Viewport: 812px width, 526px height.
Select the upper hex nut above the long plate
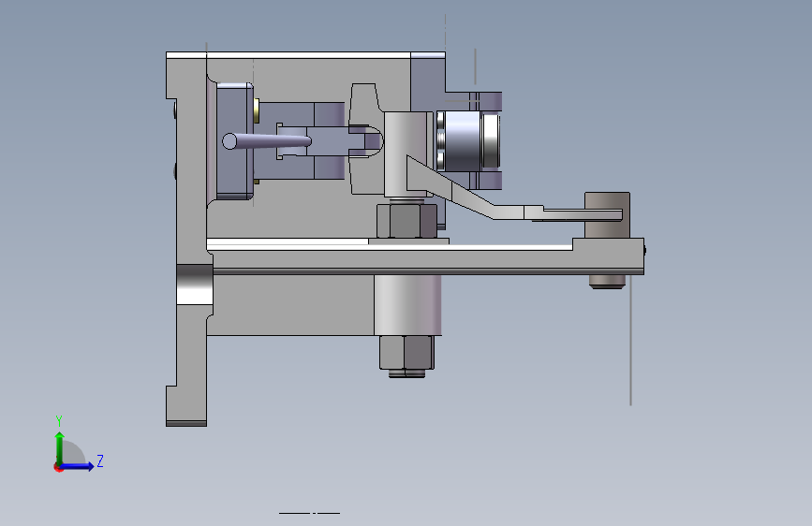pos(406,221)
